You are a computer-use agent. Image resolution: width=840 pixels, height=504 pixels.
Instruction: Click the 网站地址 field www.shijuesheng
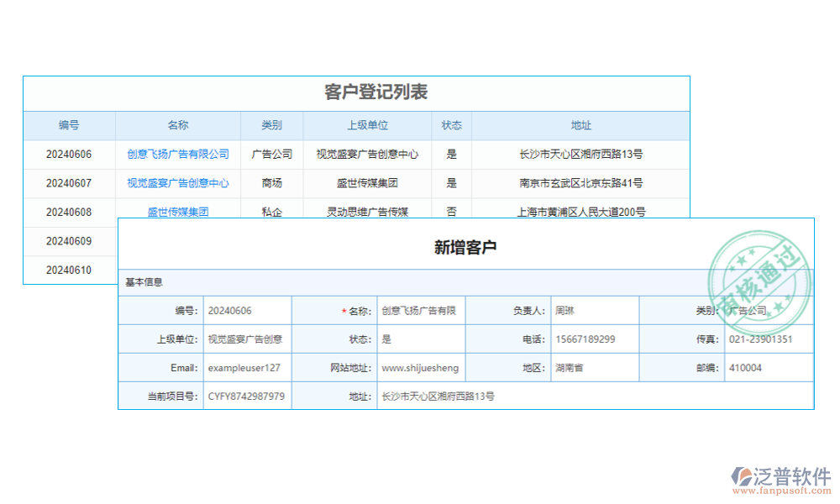[x=420, y=367]
